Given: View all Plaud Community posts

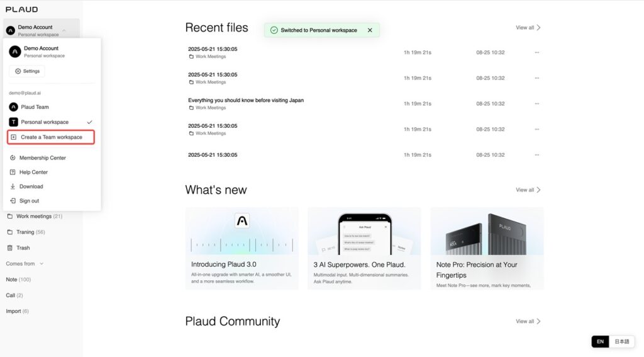Looking at the screenshot, I should click(528, 322).
